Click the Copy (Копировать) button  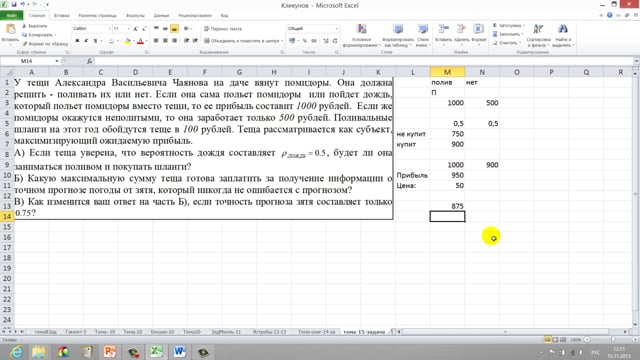[x=39, y=35]
